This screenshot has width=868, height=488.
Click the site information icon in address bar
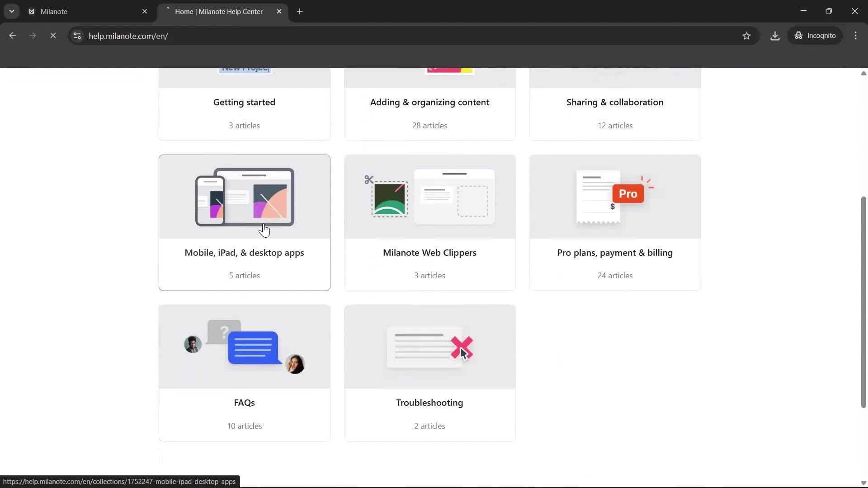tap(77, 36)
